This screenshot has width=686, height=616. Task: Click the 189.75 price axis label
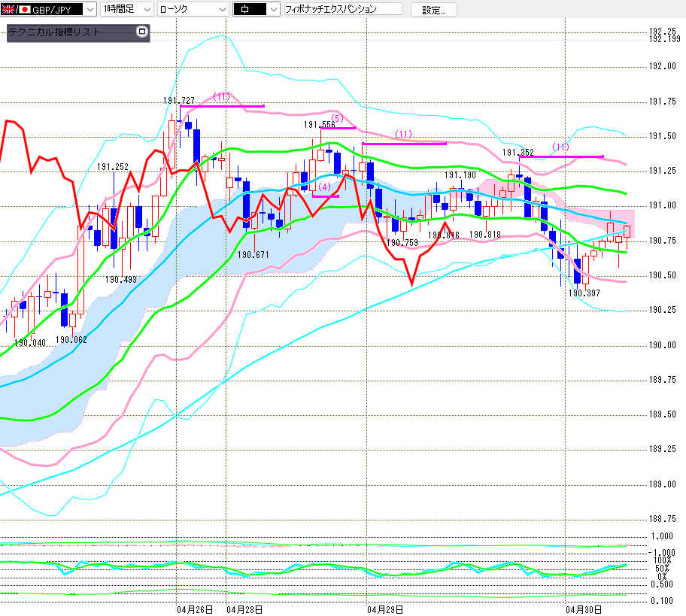663,380
